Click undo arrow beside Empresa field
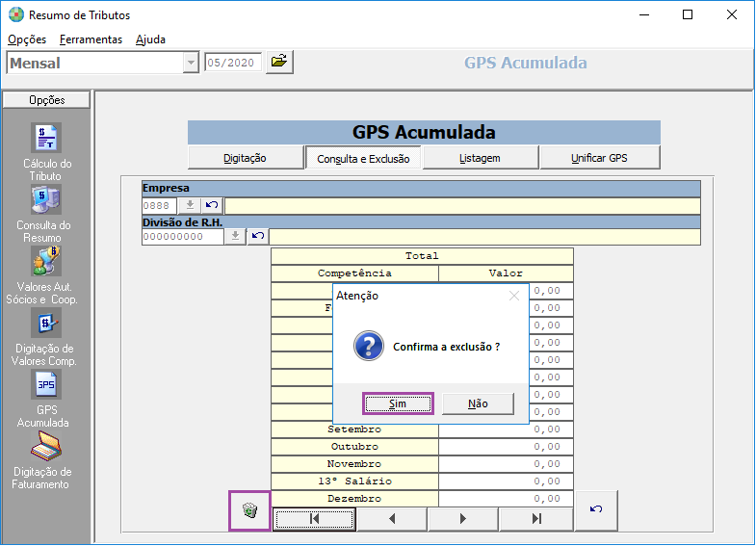This screenshot has width=756, height=546. 212,205
